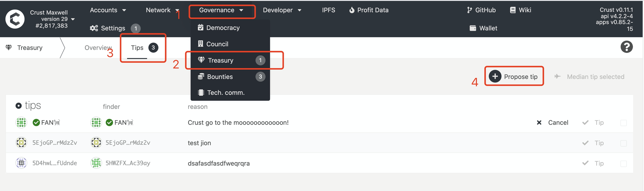644x191 pixels.
Task: Select Tech. comm. from Governance menu
Action: 230,93
